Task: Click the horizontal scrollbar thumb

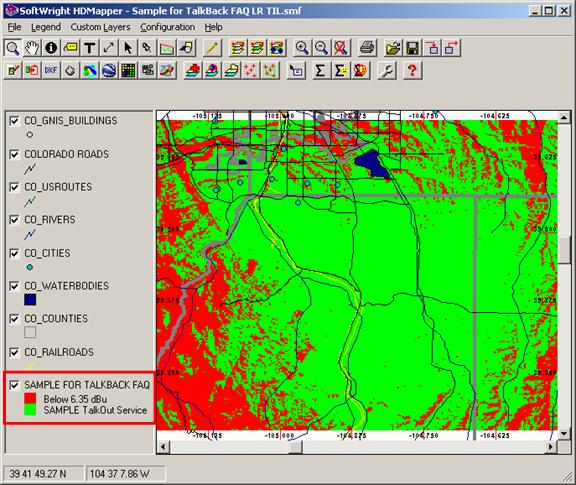Action: (x=295, y=447)
